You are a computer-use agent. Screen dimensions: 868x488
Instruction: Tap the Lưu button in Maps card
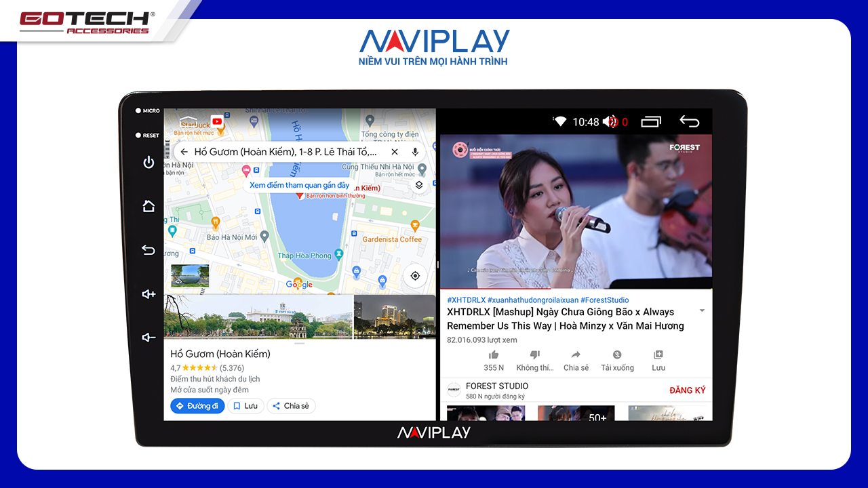(245, 406)
